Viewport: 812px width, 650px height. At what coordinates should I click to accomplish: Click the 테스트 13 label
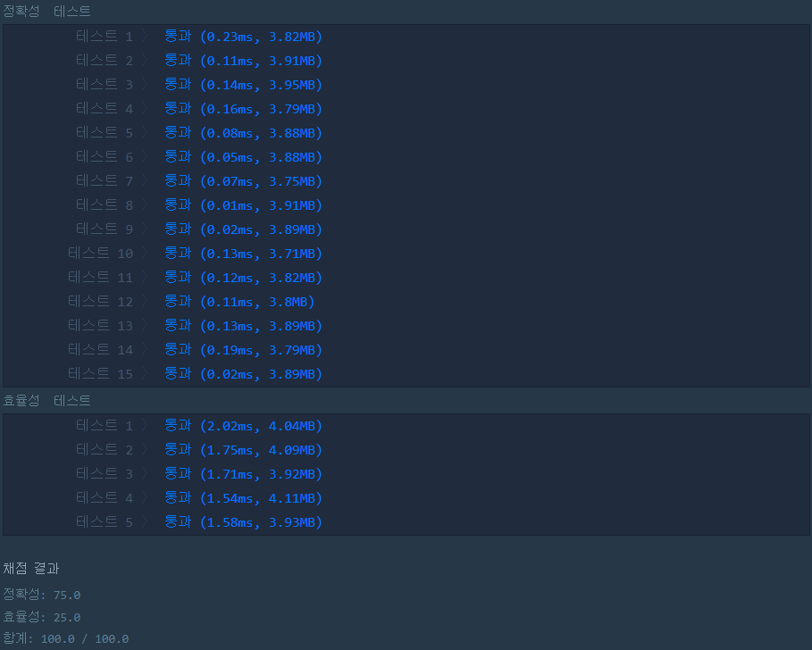[100, 326]
